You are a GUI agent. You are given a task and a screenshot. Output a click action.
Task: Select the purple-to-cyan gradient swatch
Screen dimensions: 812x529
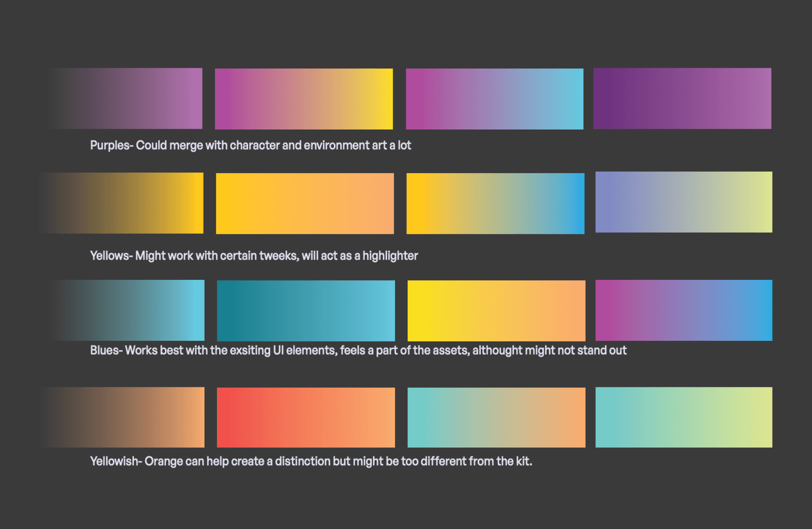coord(494,99)
